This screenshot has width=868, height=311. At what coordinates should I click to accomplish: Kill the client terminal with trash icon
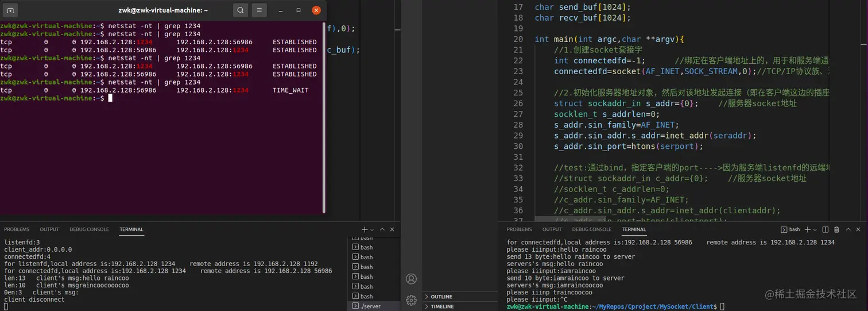tap(836, 229)
